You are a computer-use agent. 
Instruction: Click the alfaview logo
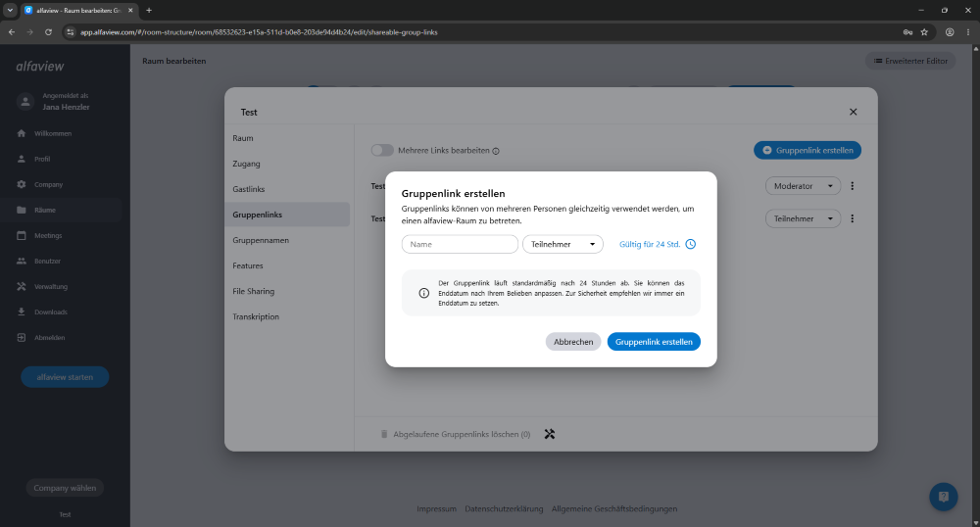40,67
